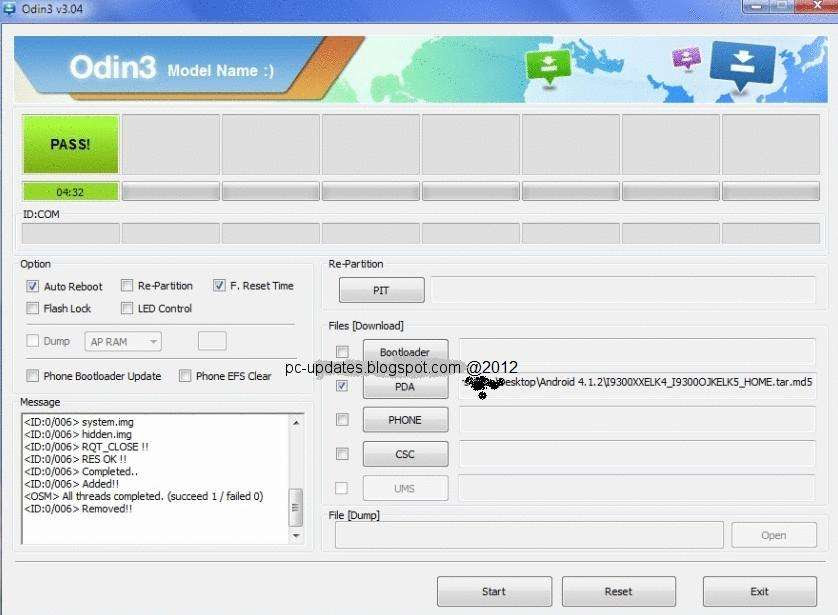The image size is (838, 615).
Task: Tick the UMS file checkbox
Action: 341,488
